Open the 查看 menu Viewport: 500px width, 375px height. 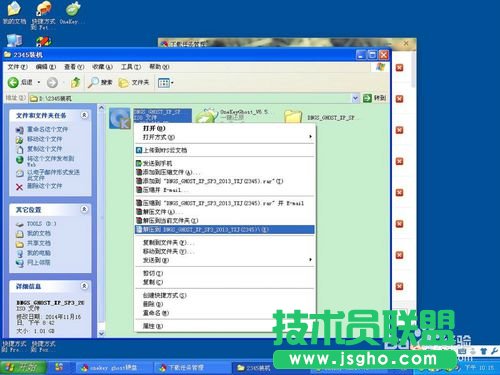point(74,67)
